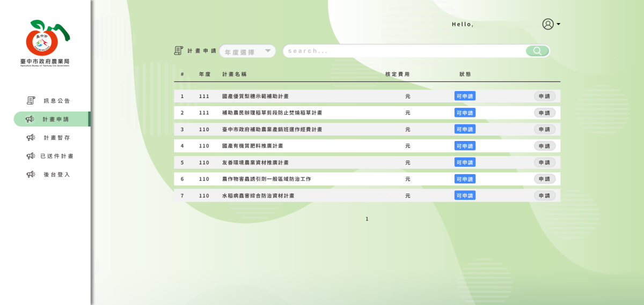Click 可申請 badge on row 3
Screen dimensions: 644x305
click(465, 129)
